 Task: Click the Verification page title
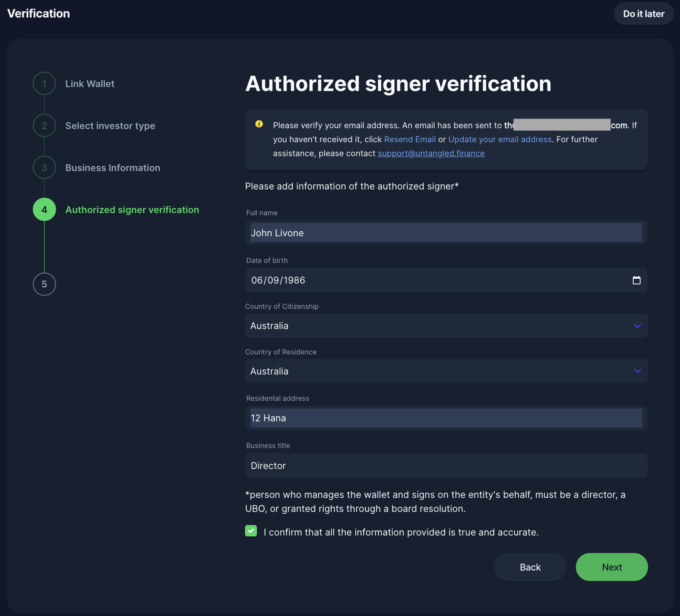pos(39,14)
